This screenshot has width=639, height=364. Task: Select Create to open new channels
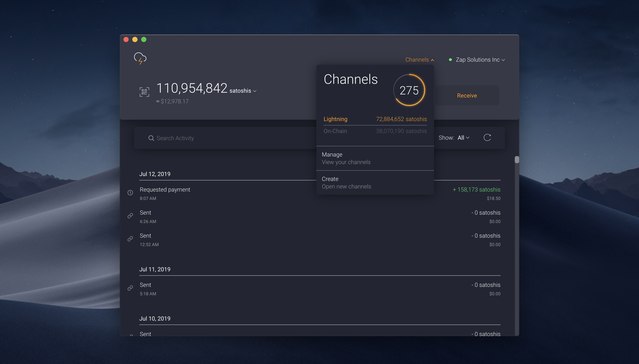346,182
